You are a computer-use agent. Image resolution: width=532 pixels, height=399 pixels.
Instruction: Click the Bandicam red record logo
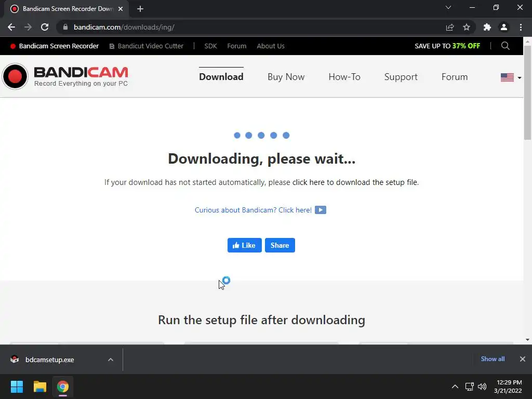[15, 76]
